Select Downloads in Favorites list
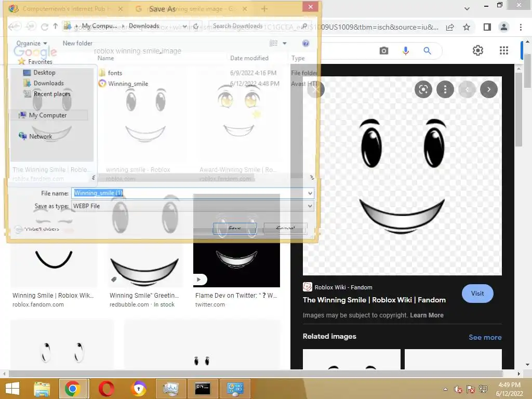Image resolution: width=532 pixels, height=399 pixels. click(x=48, y=83)
